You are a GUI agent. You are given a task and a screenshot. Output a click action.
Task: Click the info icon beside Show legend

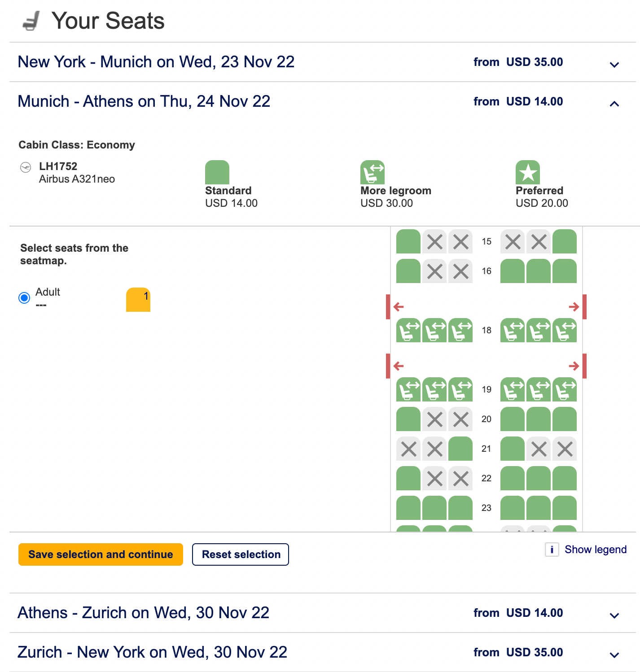[552, 550]
